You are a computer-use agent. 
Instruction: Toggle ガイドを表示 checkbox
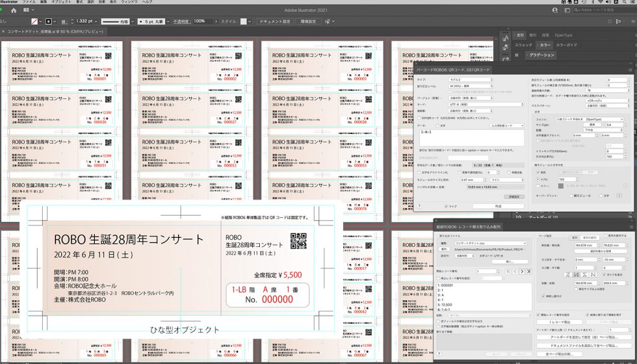(x=604, y=275)
